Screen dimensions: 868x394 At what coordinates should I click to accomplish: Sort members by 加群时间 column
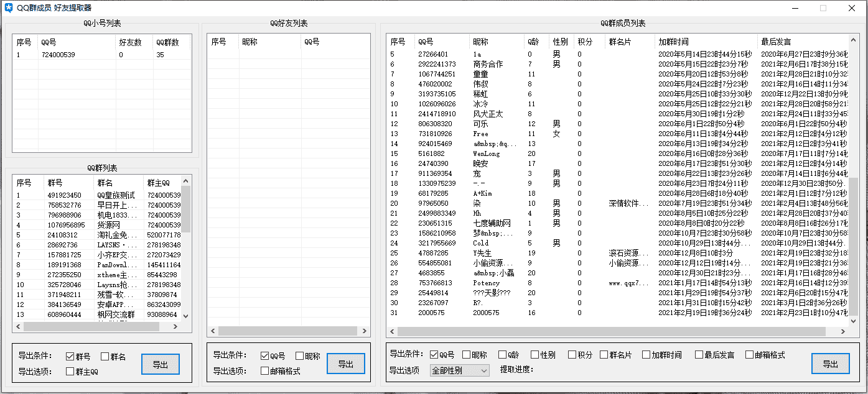[706, 42]
